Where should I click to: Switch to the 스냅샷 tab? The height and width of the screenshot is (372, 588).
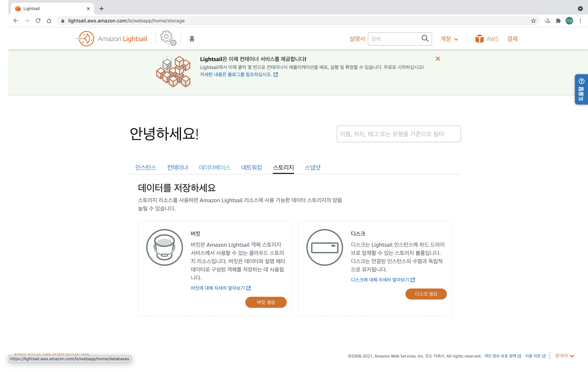pos(313,167)
